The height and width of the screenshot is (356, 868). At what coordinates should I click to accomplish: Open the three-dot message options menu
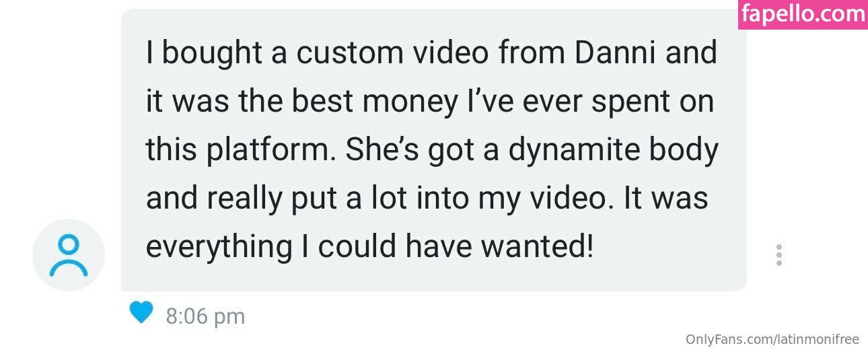(x=779, y=255)
